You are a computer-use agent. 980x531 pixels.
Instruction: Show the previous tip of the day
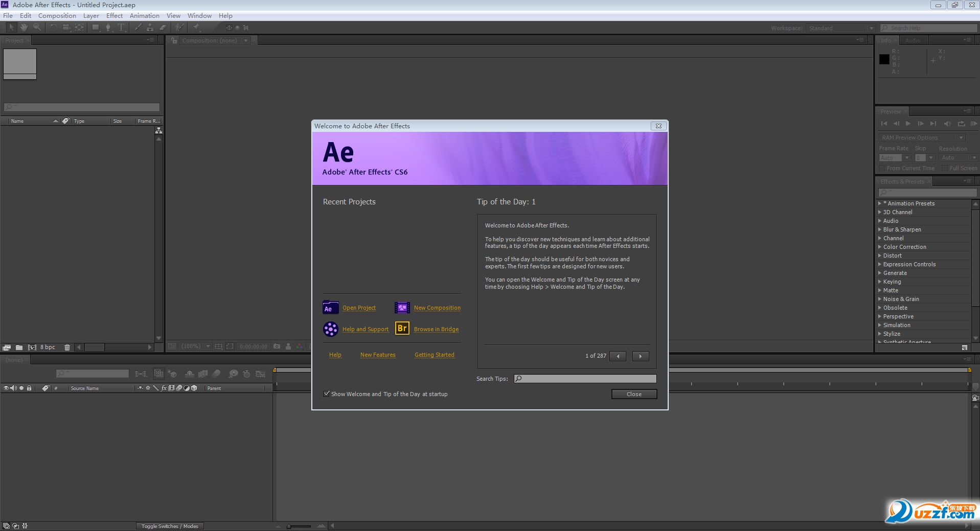tap(618, 356)
